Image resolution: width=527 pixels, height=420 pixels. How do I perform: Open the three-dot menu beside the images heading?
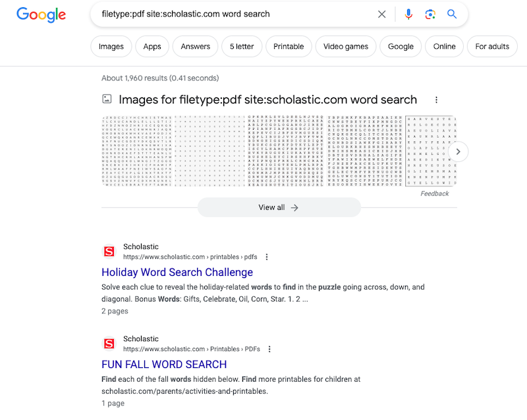point(436,99)
